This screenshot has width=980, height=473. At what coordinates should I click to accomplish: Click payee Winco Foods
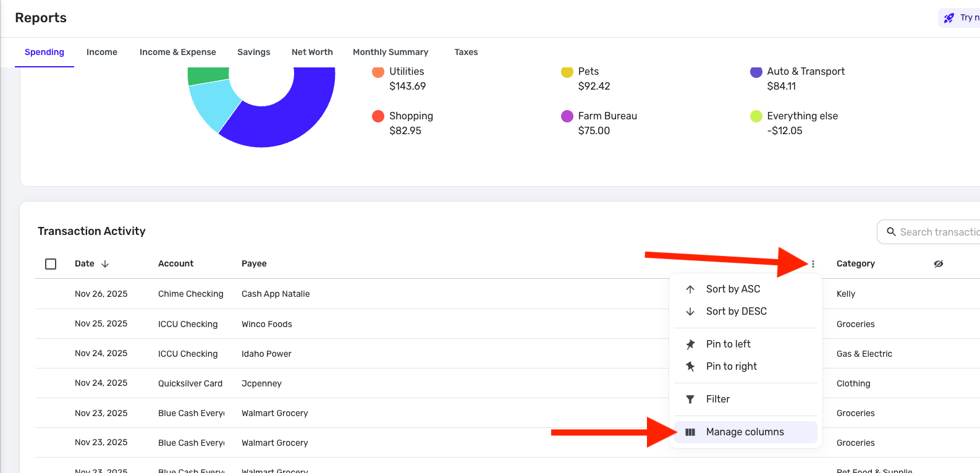267,324
